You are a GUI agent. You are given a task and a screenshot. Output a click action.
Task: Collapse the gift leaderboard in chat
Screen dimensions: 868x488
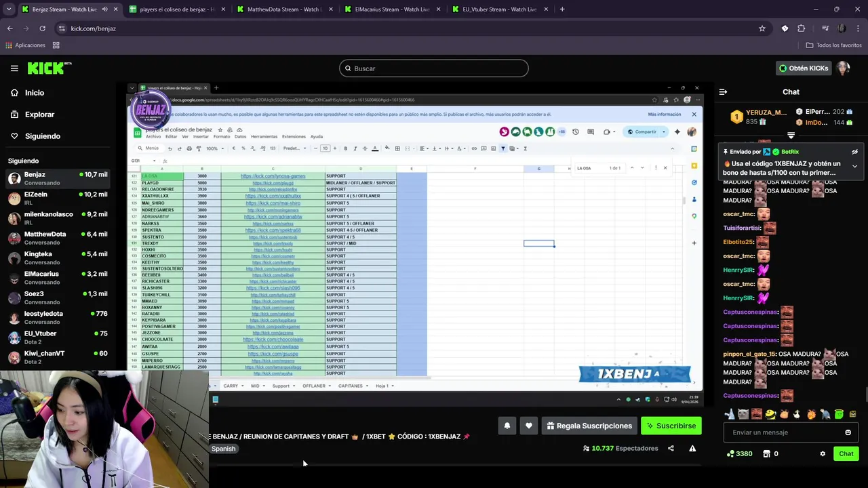(791, 136)
